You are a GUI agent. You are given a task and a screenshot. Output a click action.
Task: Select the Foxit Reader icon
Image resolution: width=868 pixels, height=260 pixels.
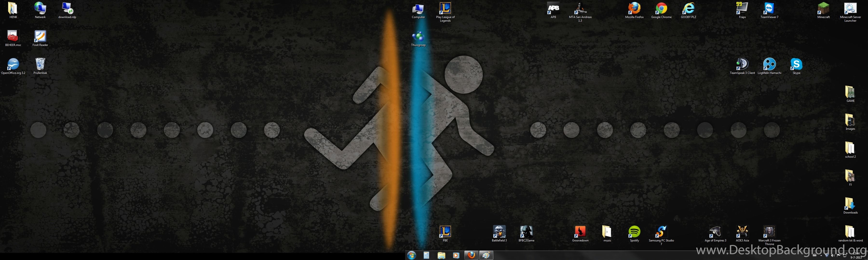click(x=40, y=38)
